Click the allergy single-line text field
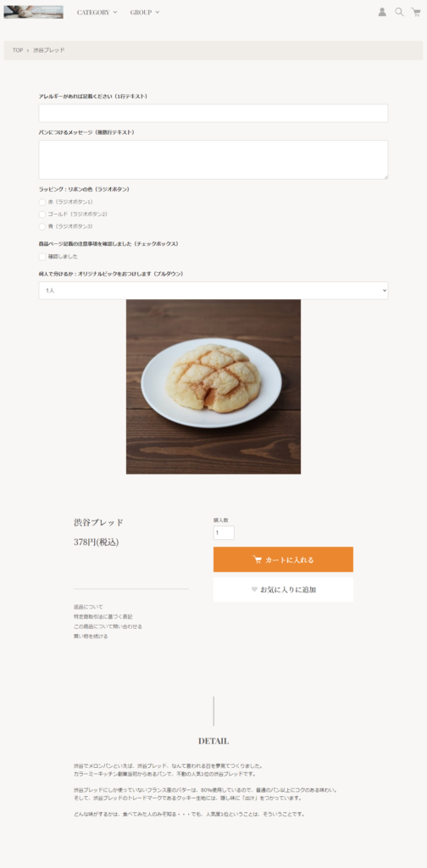427x868 pixels. [213, 114]
